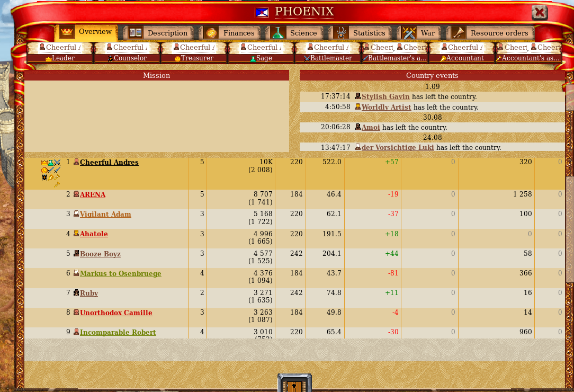
Task: Click the gold coin treasurer icon in row 1
Action: [x=44, y=171]
